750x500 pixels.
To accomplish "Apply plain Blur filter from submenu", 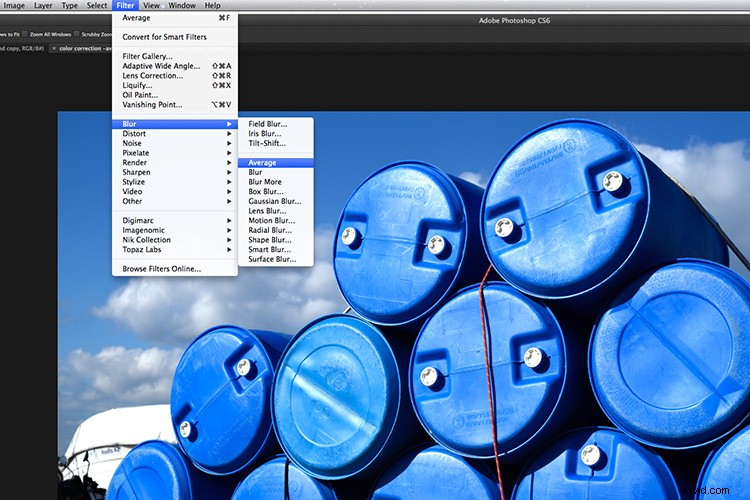I will (276, 172).
